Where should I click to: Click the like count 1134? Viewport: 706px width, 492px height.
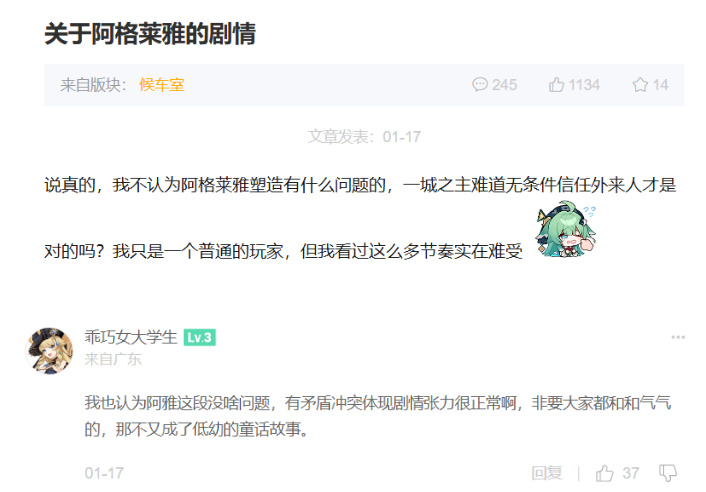tap(584, 85)
